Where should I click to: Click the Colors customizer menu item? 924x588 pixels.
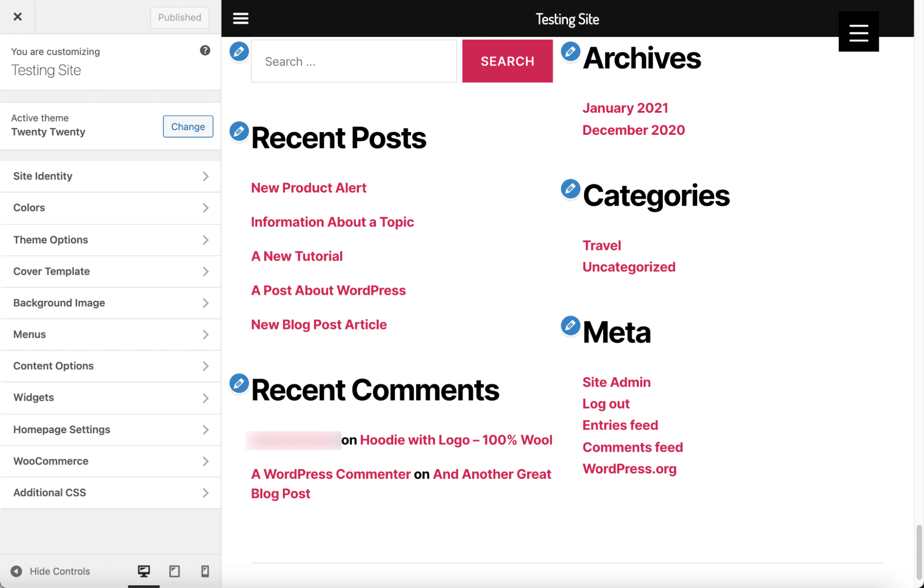click(x=110, y=207)
